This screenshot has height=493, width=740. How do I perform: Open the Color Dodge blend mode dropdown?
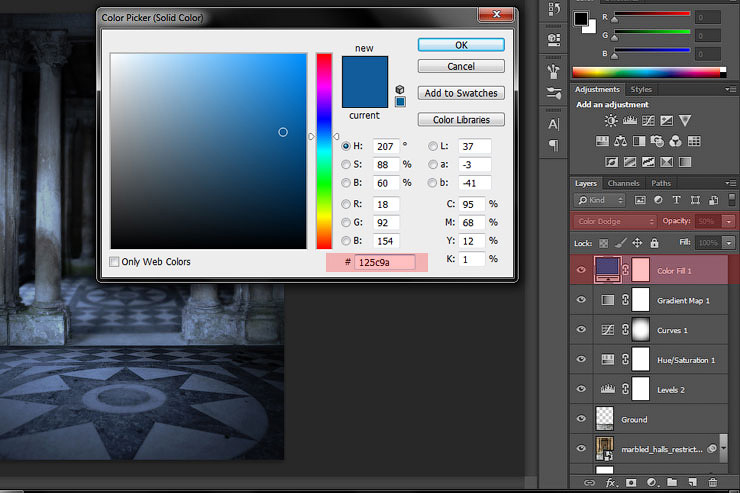(615, 221)
